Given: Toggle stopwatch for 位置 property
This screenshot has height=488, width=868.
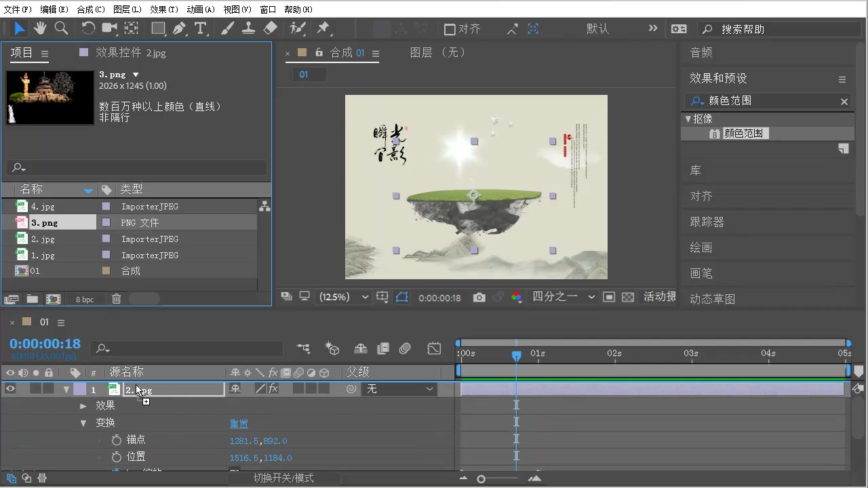Looking at the screenshot, I should [x=116, y=457].
